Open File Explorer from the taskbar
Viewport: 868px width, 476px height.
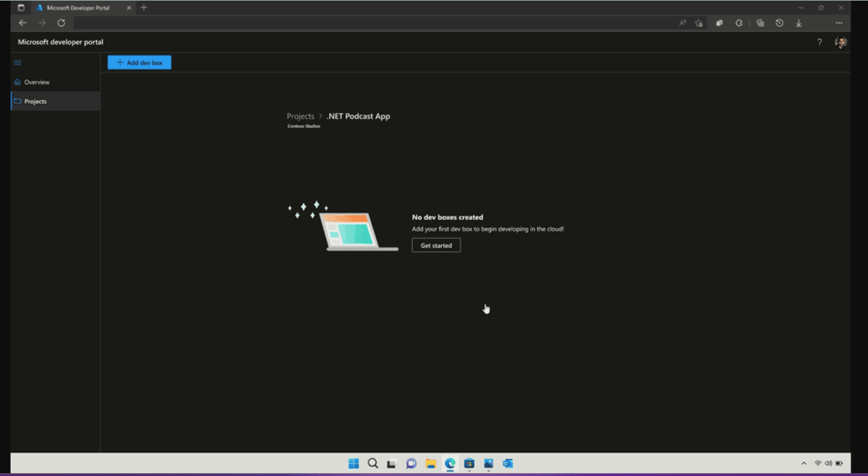click(x=430, y=463)
